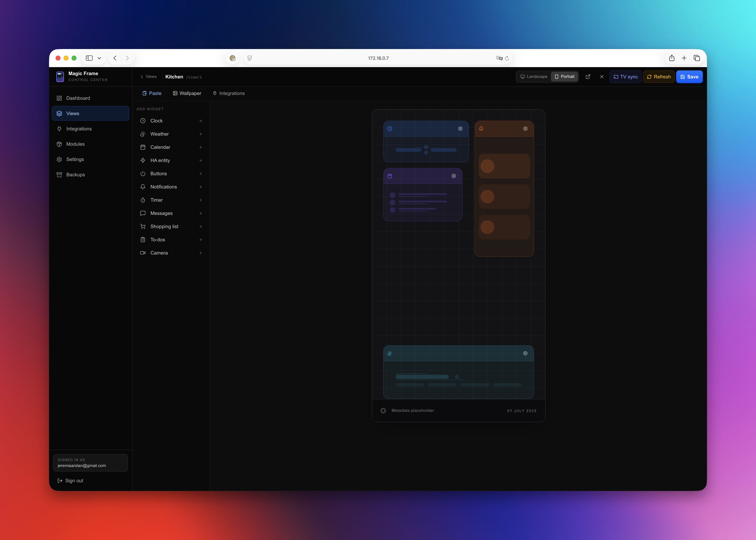
Task: Select the clock icon in the blue widget
Action: point(390,129)
